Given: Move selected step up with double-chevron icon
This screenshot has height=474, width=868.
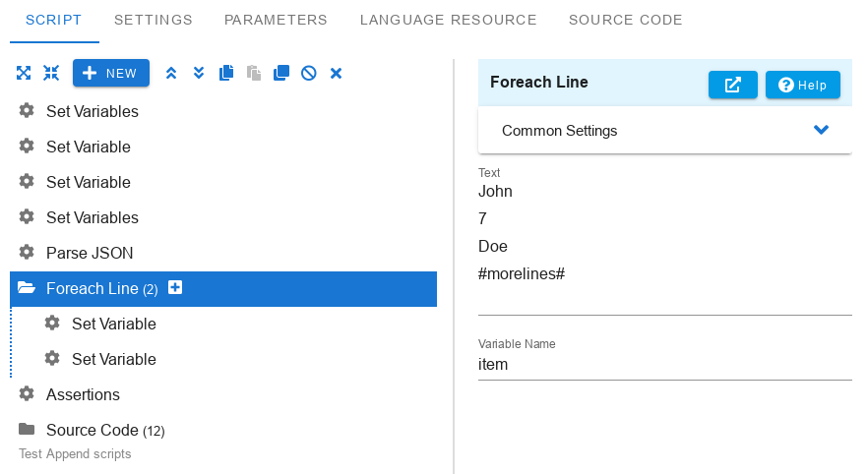Looking at the screenshot, I should [x=171, y=73].
